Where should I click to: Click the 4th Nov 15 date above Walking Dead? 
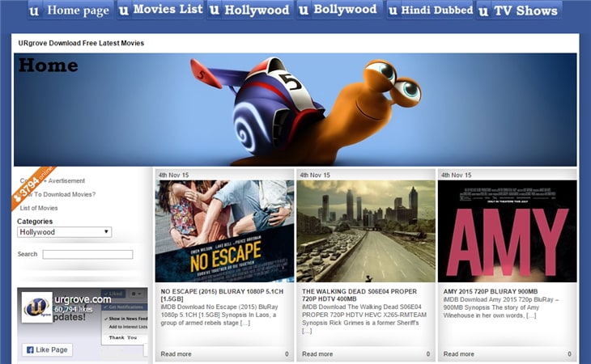point(315,175)
